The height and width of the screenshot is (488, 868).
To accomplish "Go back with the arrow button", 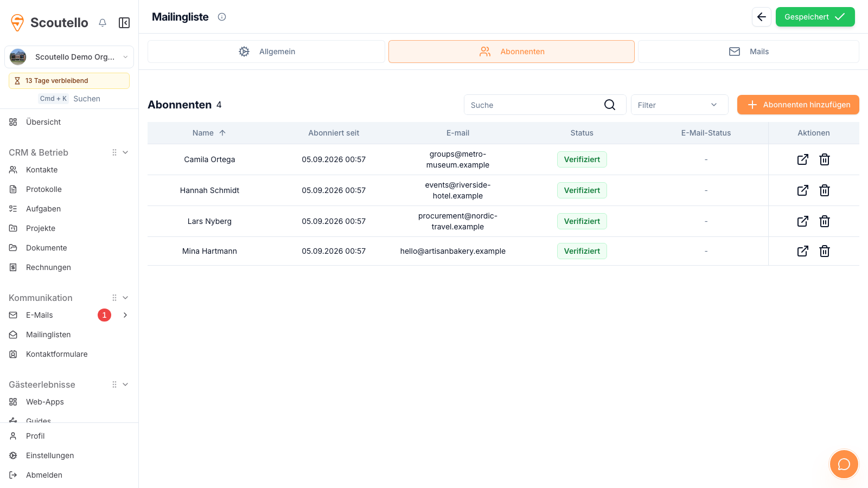I will (x=762, y=17).
